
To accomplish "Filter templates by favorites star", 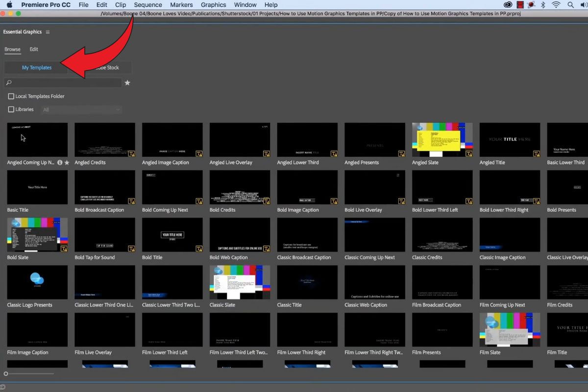I will (127, 83).
